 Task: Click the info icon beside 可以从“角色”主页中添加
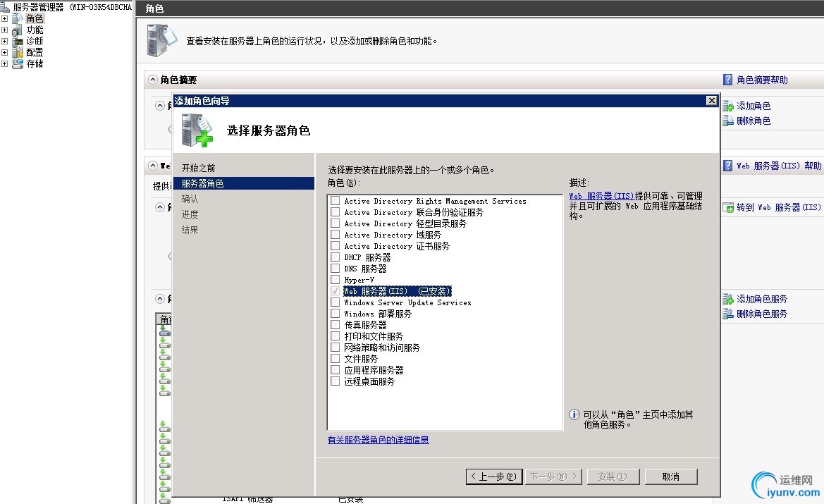click(x=574, y=414)
